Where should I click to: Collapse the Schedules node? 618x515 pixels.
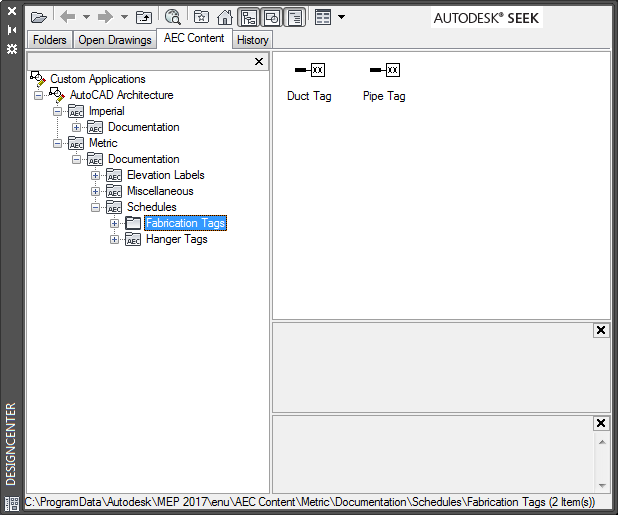tap(95, 207)
